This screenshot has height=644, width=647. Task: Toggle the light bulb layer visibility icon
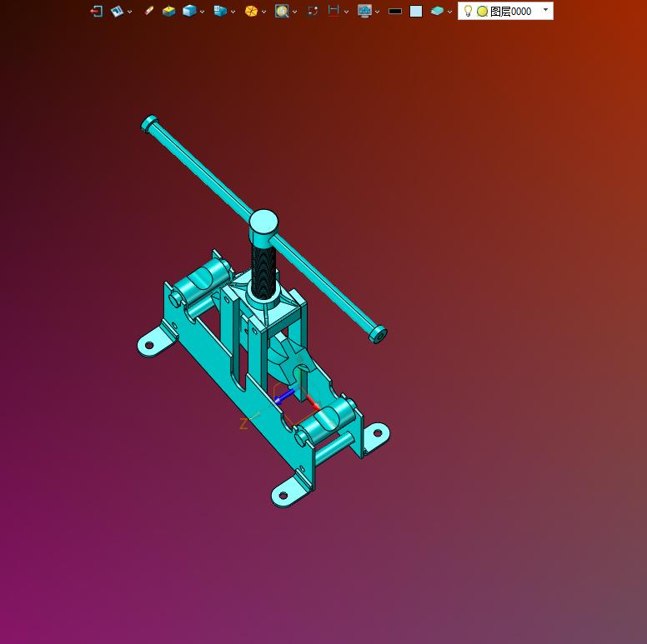tap(468, 11)
